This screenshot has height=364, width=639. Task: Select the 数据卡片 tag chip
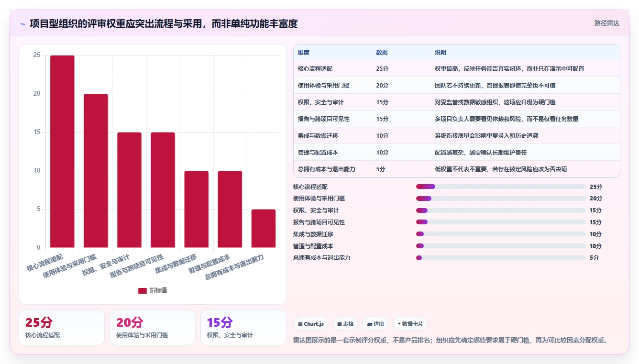click(410, 324)
